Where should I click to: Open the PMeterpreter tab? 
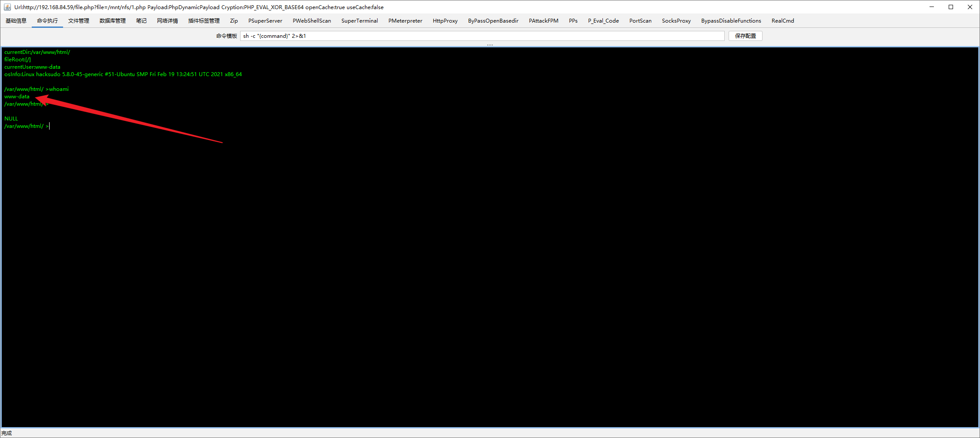[x=405, y=21]
